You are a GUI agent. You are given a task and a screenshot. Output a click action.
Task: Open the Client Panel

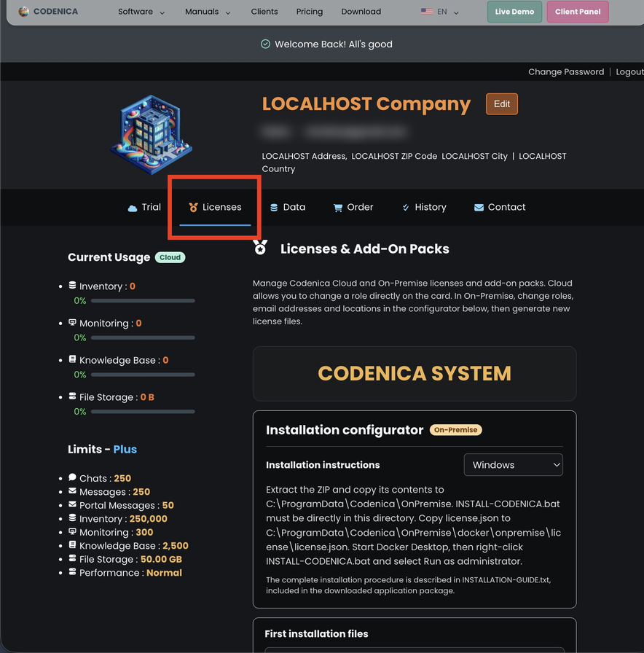pos(578,12)
